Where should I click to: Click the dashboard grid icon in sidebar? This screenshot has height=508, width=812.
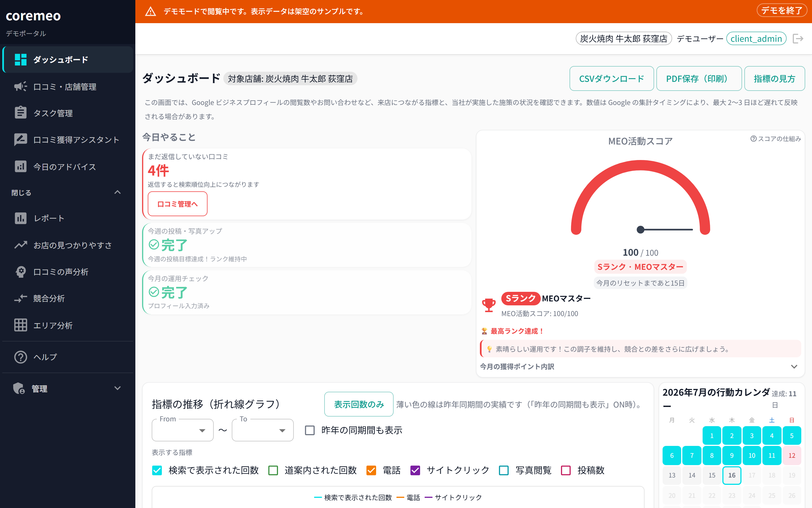click(21, 60)
